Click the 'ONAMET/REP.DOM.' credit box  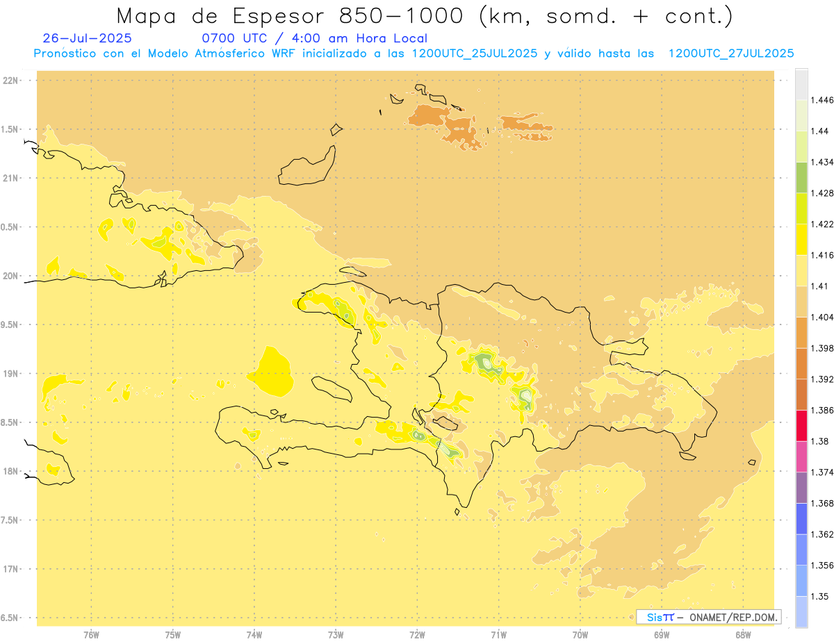point(708,617)
